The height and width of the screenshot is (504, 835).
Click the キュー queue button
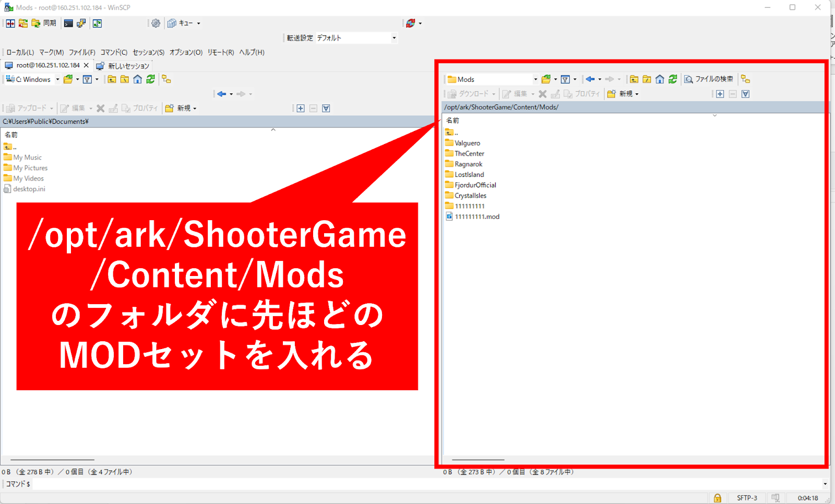(x=180, y=23)
